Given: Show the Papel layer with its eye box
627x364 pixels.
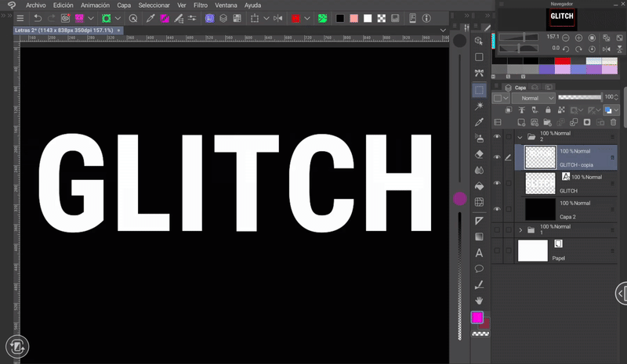Looking at the screenshot, I should coord(497,251).
